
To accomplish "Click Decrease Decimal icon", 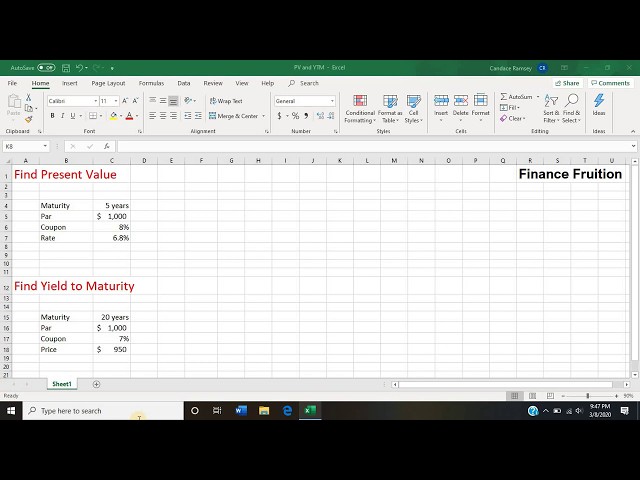I will pos(331,116).
